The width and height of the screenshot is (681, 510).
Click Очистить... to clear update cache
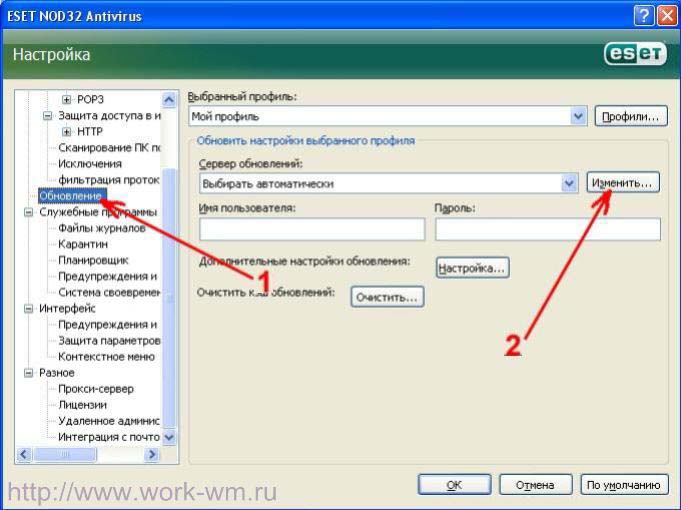pyautogui.click(x=387, y=297)
